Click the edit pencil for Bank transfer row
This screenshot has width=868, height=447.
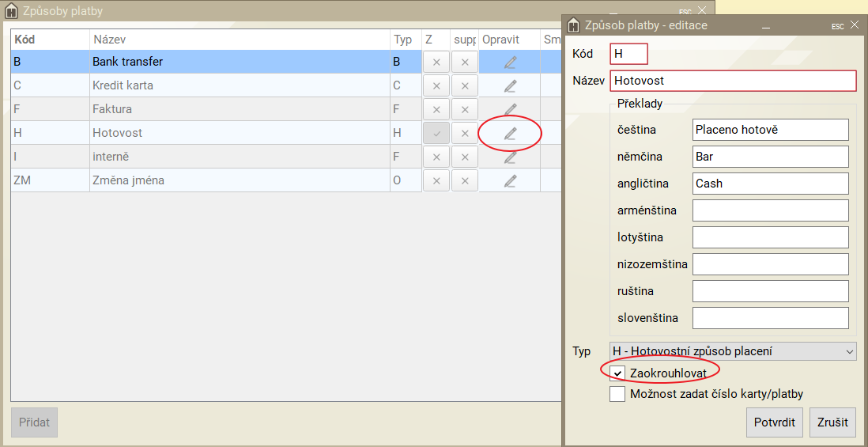pos(510,62)
